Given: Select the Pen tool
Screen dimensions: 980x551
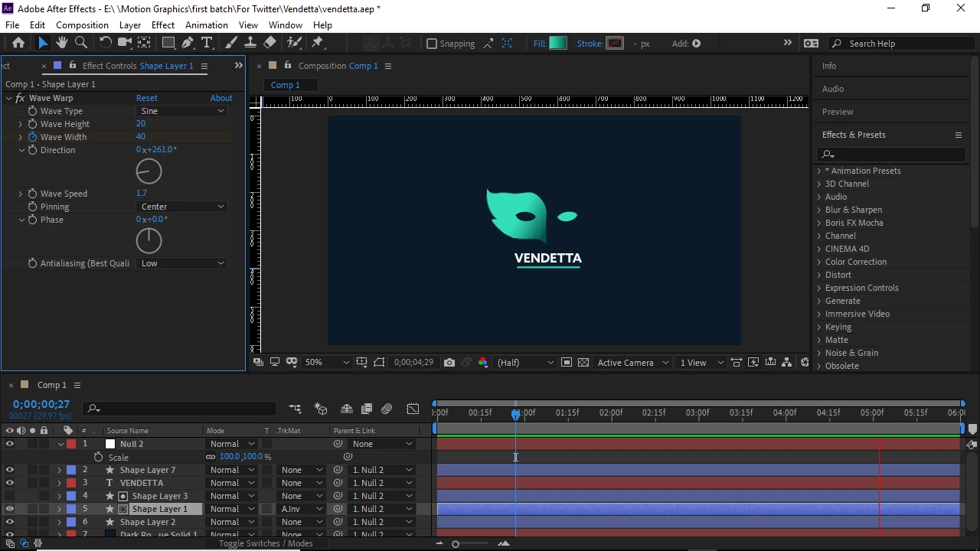Looking at the screenshot, I should click(188, 43).
